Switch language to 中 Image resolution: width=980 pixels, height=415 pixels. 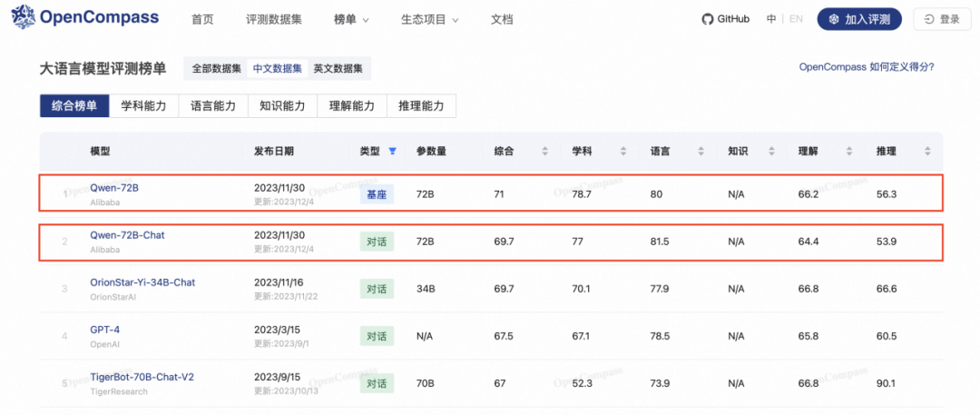pos(771,19)
